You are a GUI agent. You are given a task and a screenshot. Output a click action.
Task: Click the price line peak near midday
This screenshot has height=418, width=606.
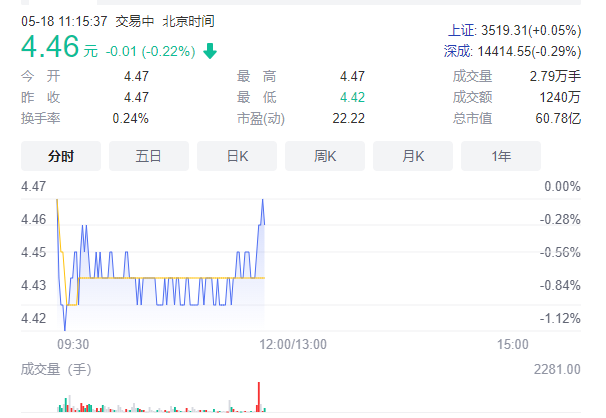click(263, 200)
